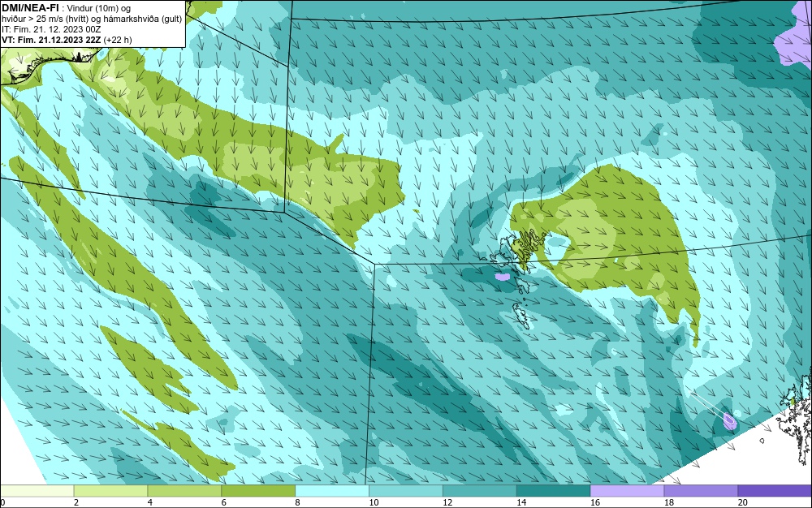The image size is (812, 508).
Task: Click the 10–12 m/s light teal legend swatch
Action: [x=406, y=490]
